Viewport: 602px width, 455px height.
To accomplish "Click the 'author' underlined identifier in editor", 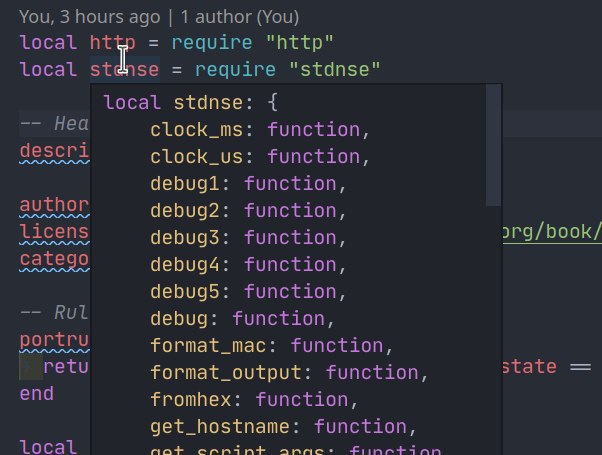I will pyautogui.click(x=54, y=205).
